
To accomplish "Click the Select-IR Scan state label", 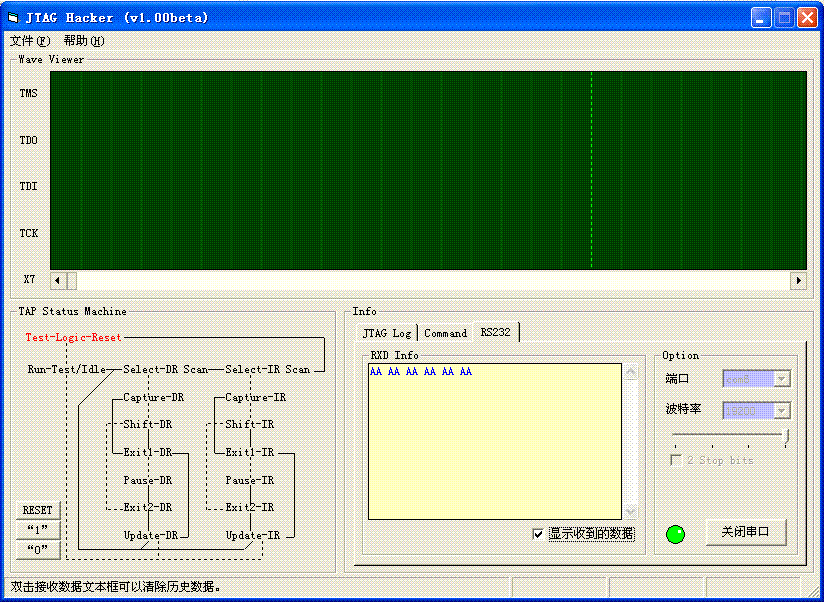I will (267, 369).
